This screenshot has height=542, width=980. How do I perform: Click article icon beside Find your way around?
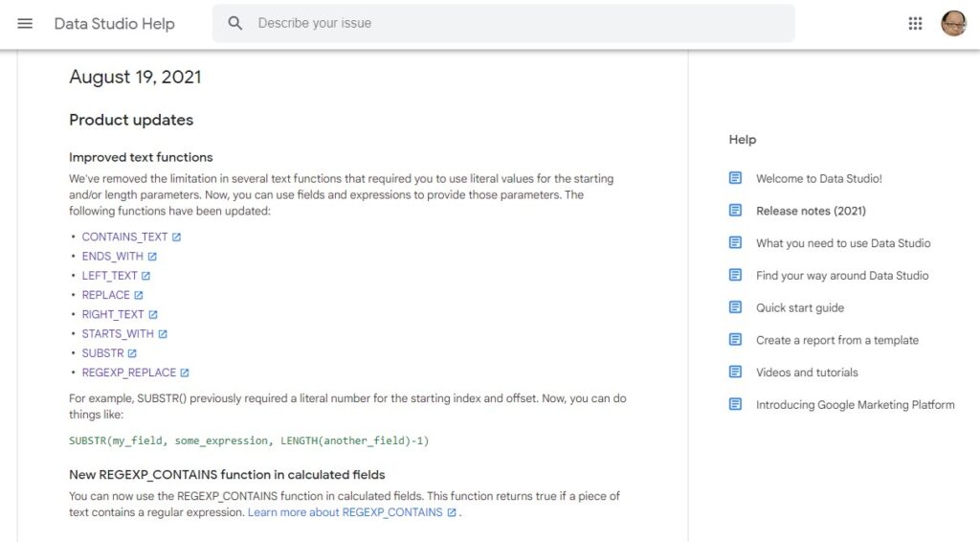tap(736, 275)
